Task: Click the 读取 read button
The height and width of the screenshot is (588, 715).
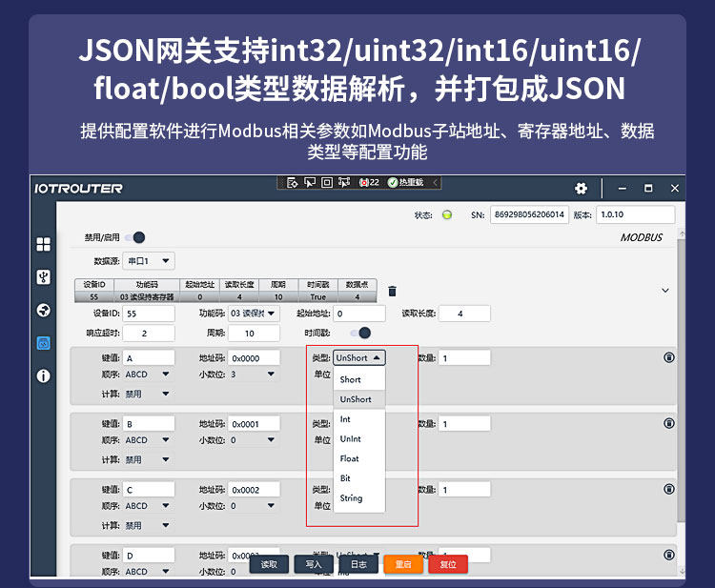Action: click(269, 564)
